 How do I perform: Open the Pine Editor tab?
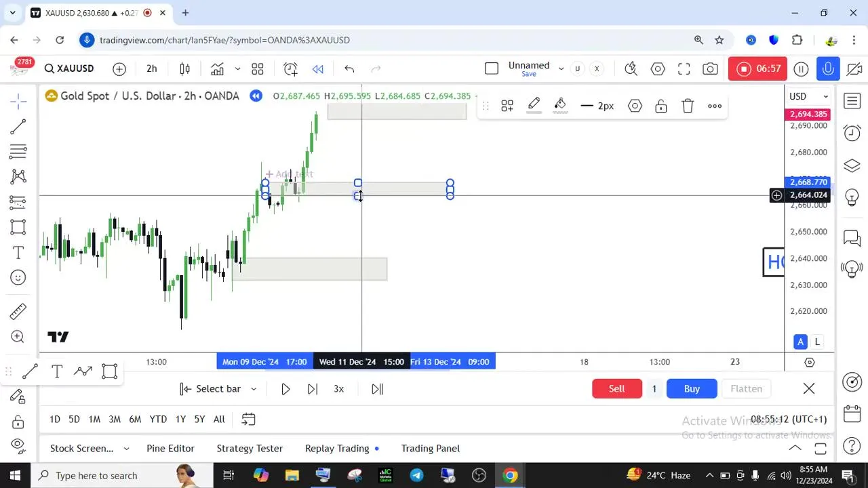[170, 448]
